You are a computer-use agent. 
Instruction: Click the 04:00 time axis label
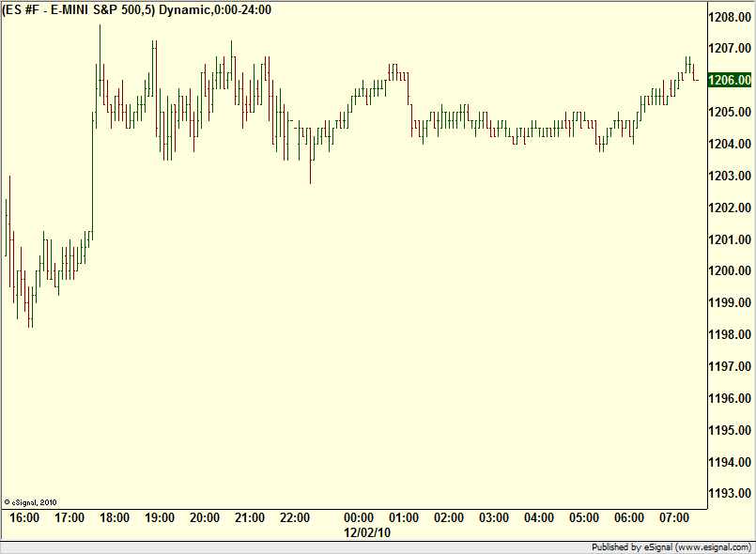click(539, 517)
